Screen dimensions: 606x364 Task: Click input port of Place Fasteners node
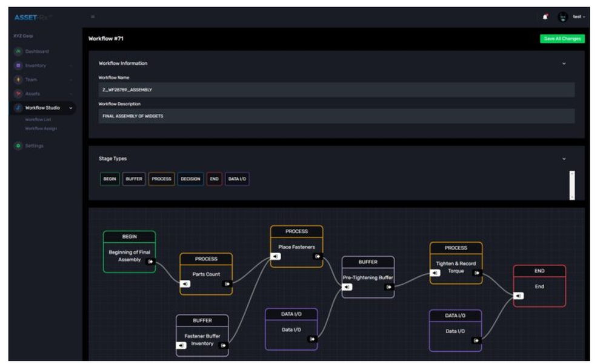click(x=276, y=256)
